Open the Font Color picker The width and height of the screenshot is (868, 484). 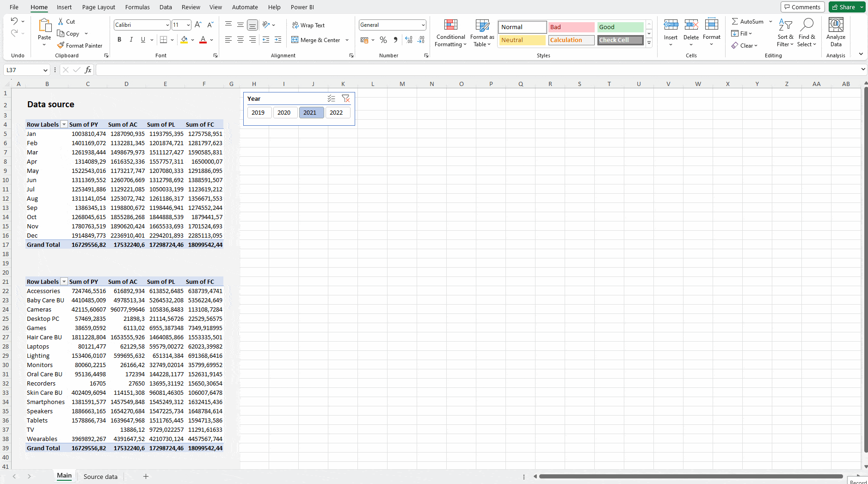(211, 40)
